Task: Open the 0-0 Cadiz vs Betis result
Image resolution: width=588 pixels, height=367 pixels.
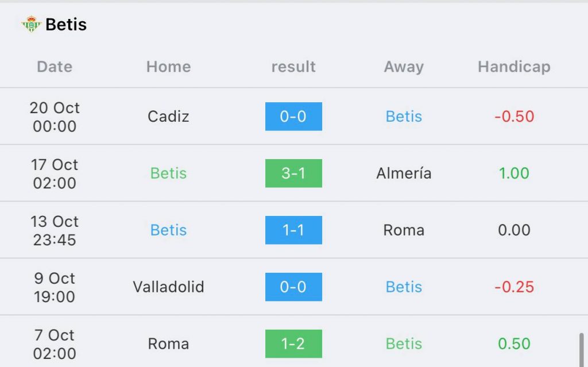Action: (x=293, y=117)
